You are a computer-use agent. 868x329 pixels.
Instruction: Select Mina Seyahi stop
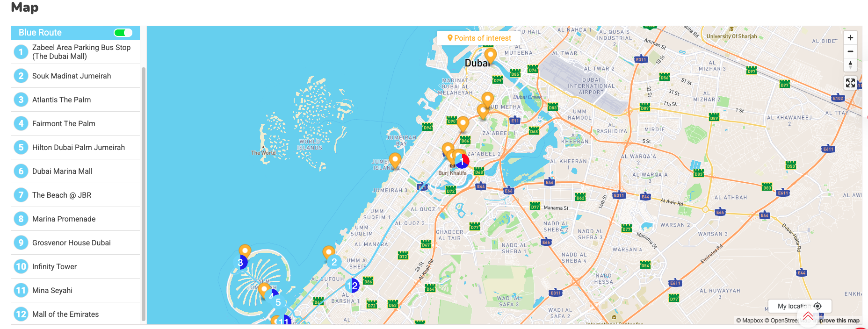(76, 290)
